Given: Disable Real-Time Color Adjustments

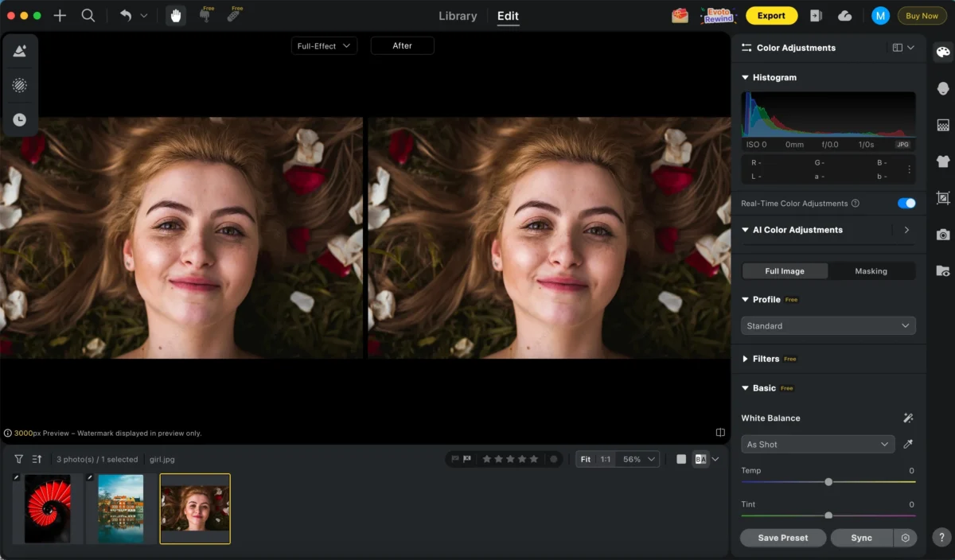Looking at the screenshot, I should pyautogui.click(x=906, y=203).
